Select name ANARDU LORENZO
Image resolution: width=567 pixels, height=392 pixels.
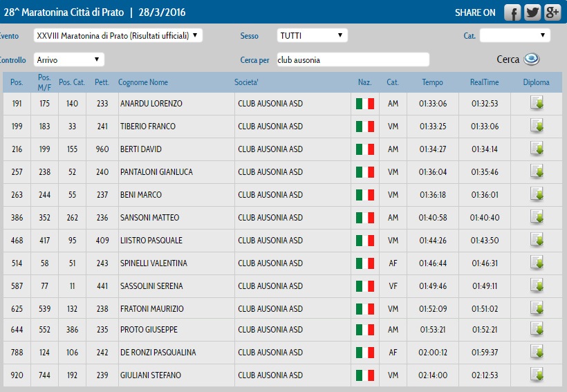pos(151,104)
